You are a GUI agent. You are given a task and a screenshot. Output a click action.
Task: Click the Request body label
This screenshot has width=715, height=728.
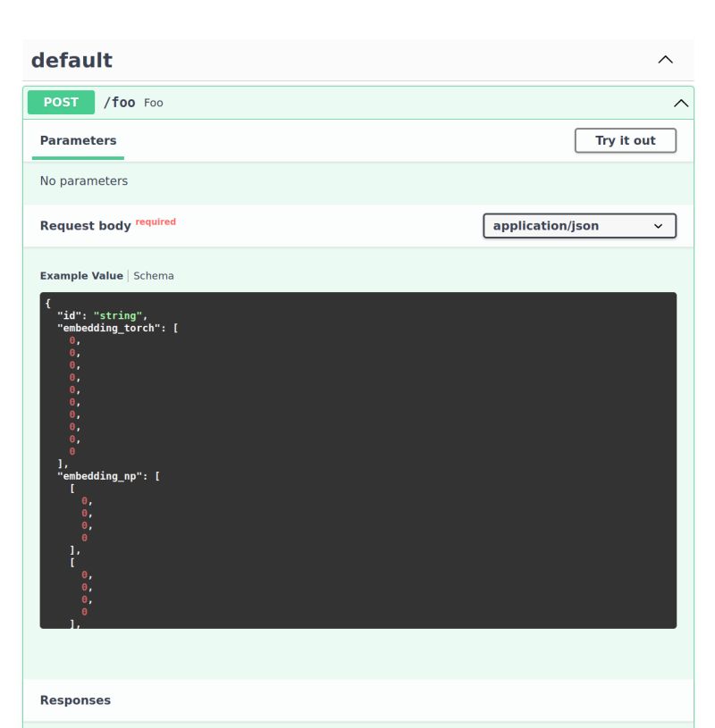pyautogui.click(x=84, y=226)
